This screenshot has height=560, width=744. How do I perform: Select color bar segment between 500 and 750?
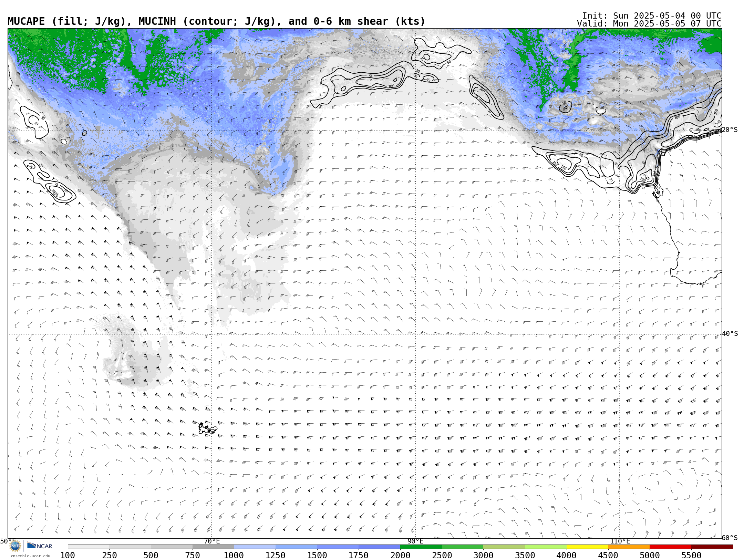tap(172, 547)
